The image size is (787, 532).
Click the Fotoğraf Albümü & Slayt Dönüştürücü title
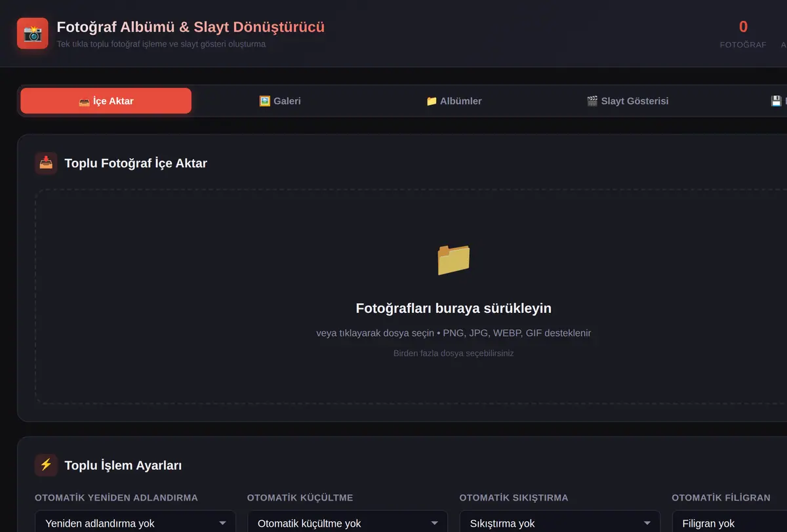191,27
